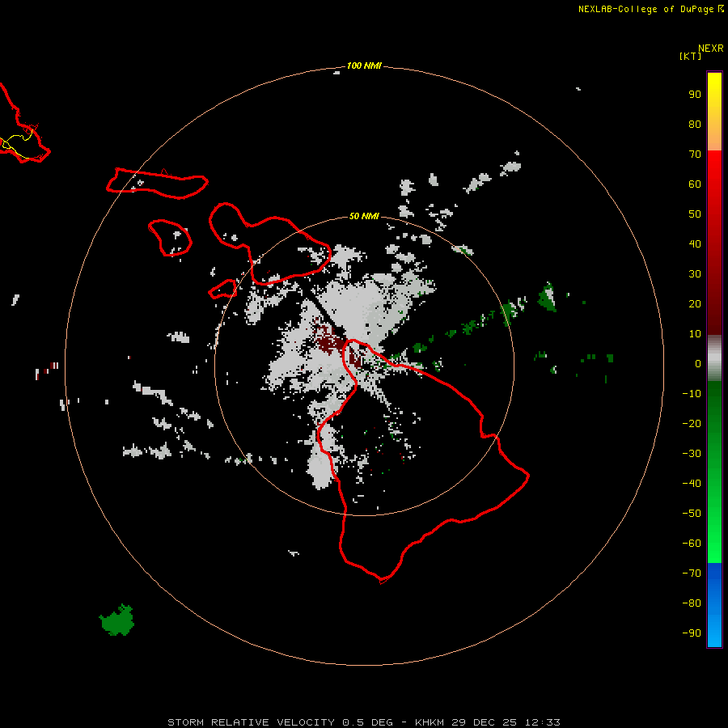This screenshot has width=728, height=728.
Task: Click the -10 value on the velocity scale
Action: click(x=692, y=394)
